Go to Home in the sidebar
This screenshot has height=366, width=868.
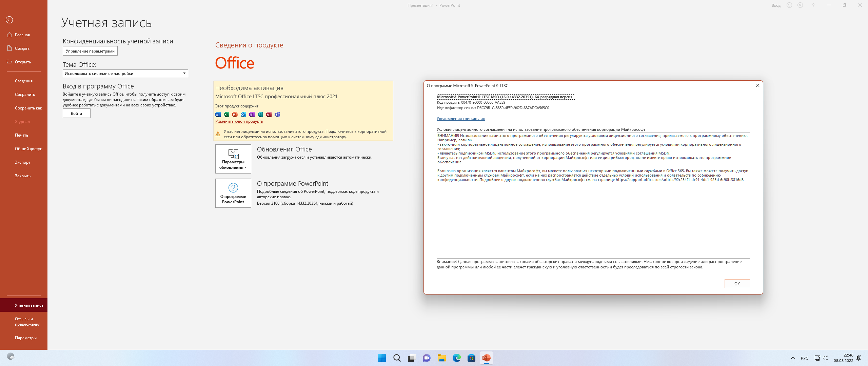pyautogui.click(x=24, y=35)
